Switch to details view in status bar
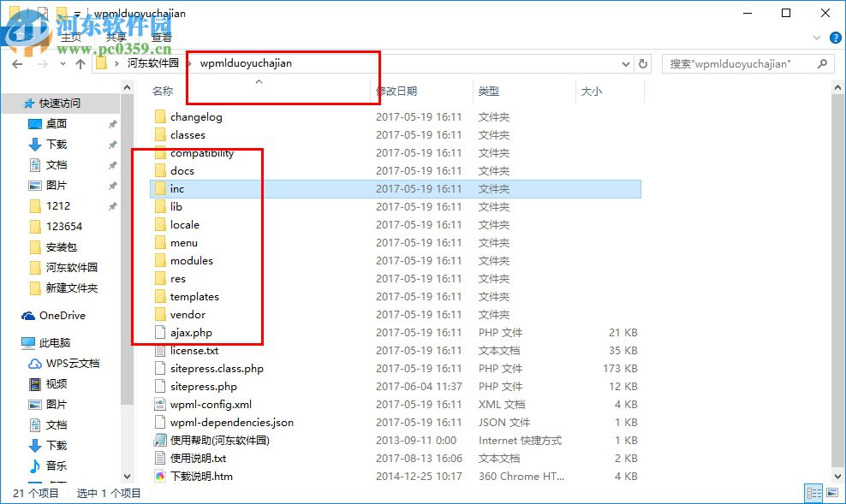 point(813,492)
